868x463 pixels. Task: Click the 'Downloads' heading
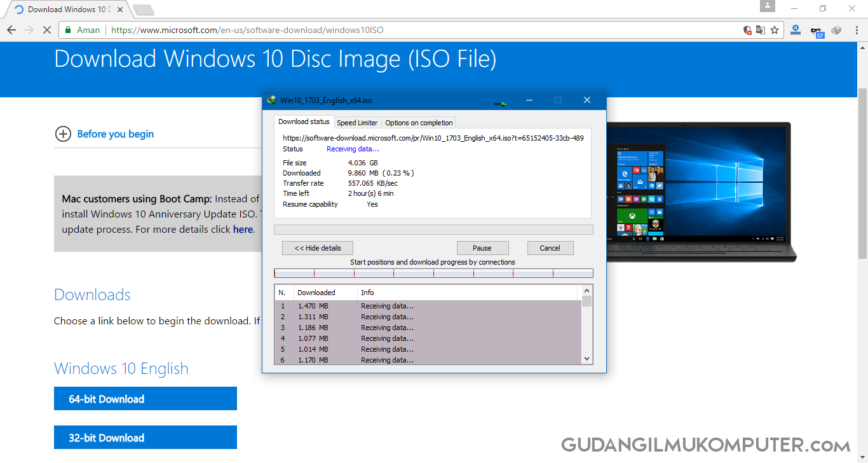pos(92,295)
